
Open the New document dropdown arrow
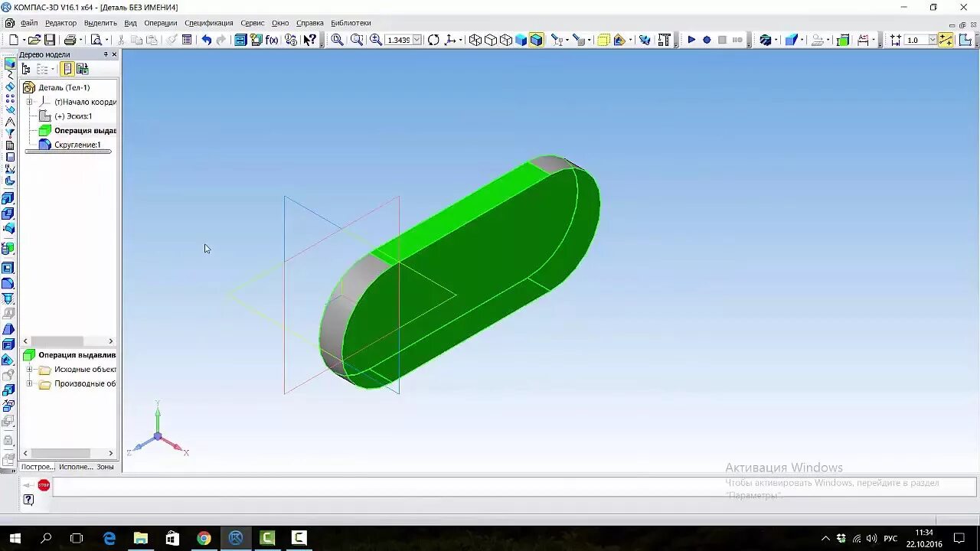point(23,40)
